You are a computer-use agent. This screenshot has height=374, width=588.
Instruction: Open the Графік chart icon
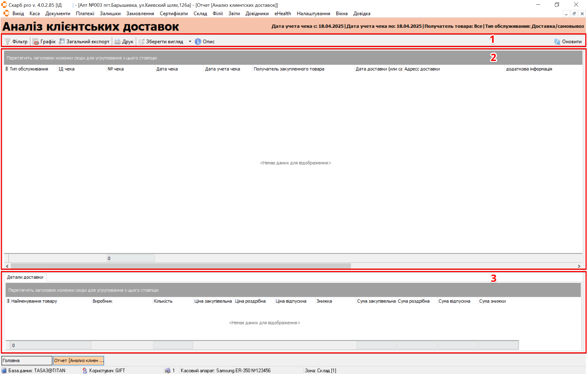(x=36, y=41)
